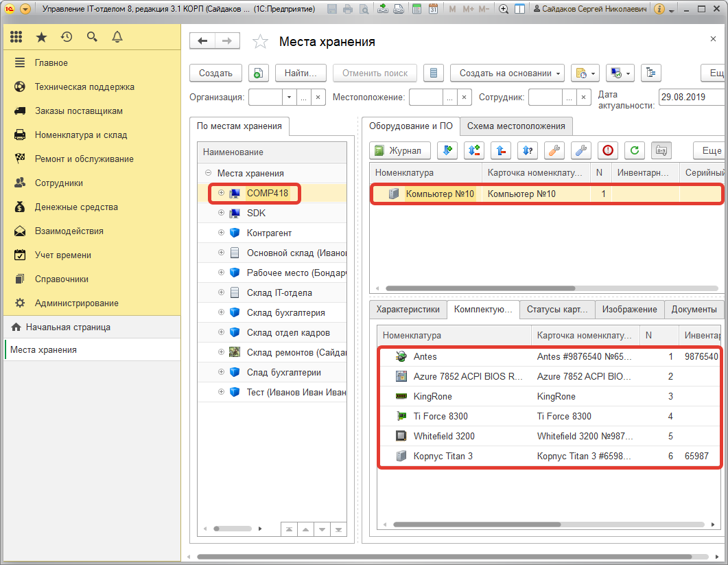
Task: Open Номенклатура и склад section
Action: coord(81,135)
